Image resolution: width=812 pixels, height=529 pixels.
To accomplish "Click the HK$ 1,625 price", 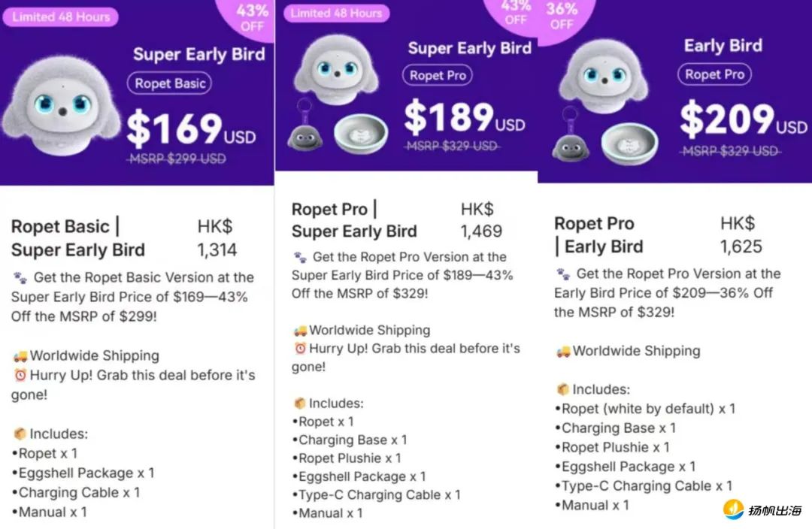I will [x=741, y=235].
